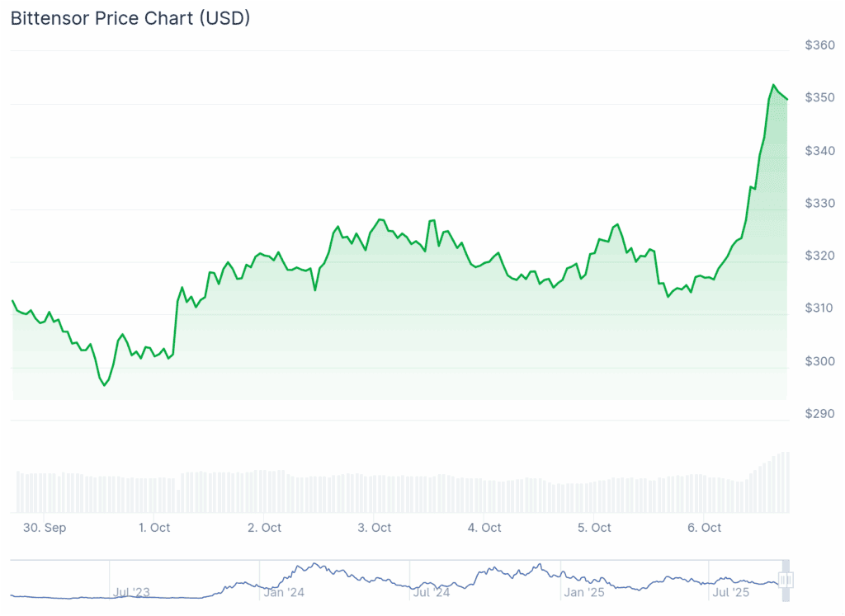This screenshot has width=845, height=616.
Task: Click the price line's highest peak point
Action: click(773, 85)
